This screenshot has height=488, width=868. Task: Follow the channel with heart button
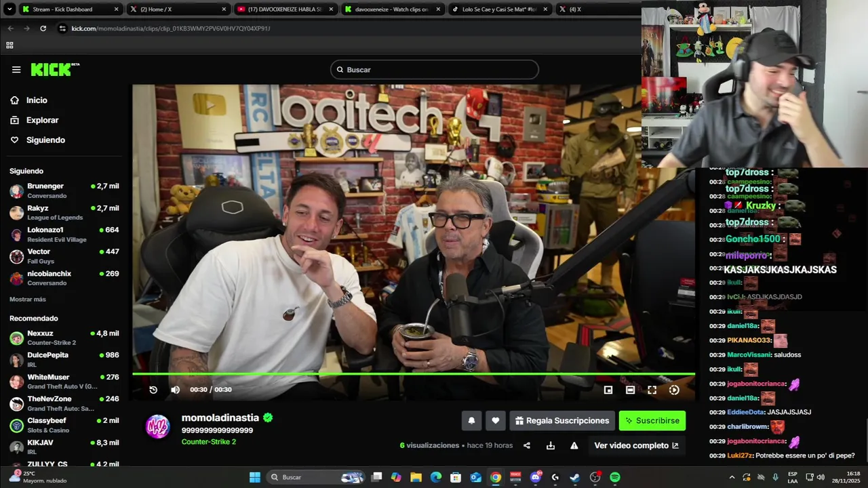click(495, 421)
